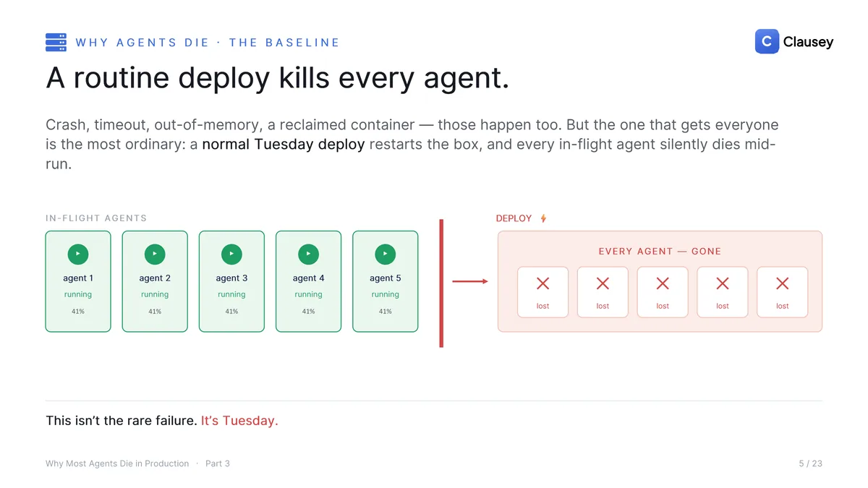Viewport: 868px width, 488px height.
Task: Click the play icon on agent 2
Action: point(155,254)
